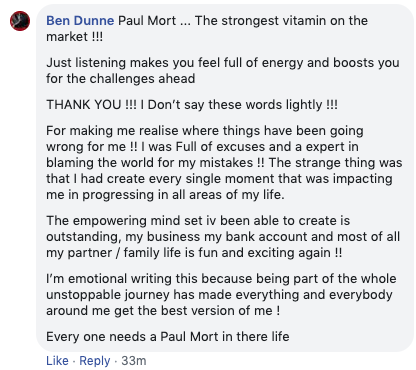Click the text 'strongest vitamin on the'

[294, 21]
